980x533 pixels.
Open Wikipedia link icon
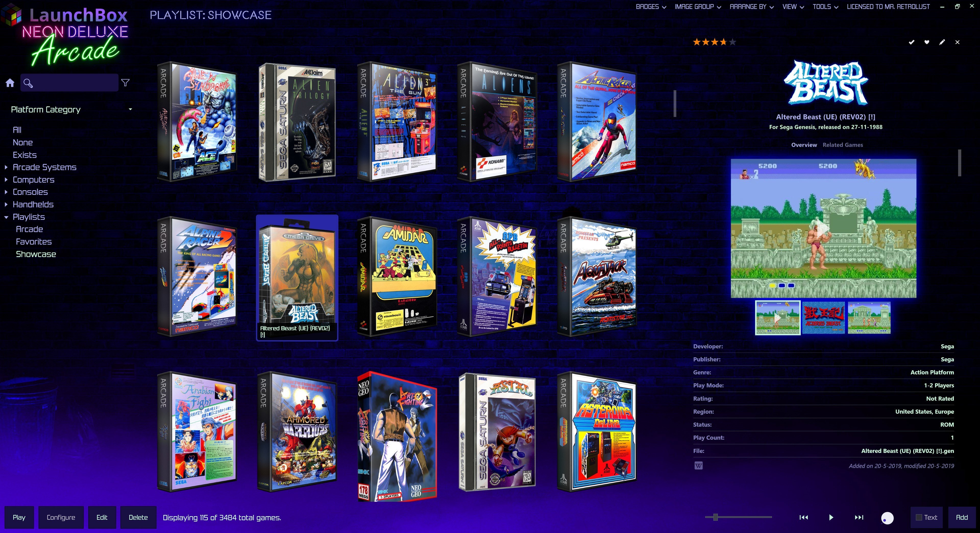(x=699, y=466)
